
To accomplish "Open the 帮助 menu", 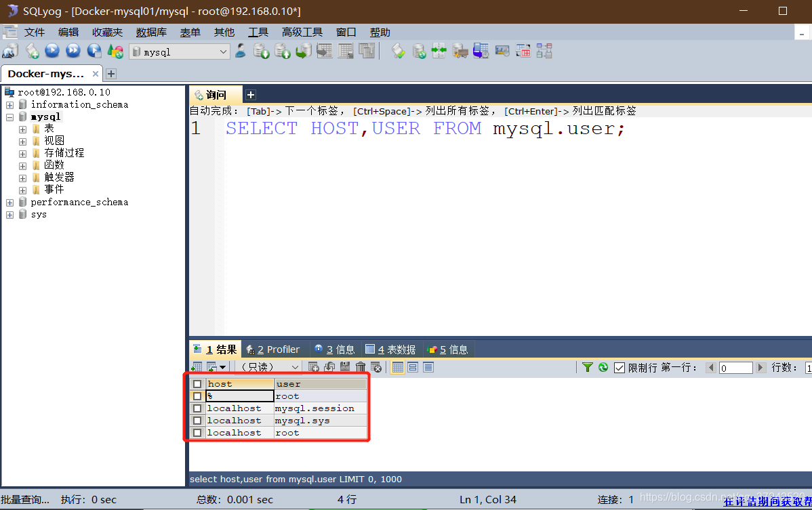I will click(x=380, y=32).
